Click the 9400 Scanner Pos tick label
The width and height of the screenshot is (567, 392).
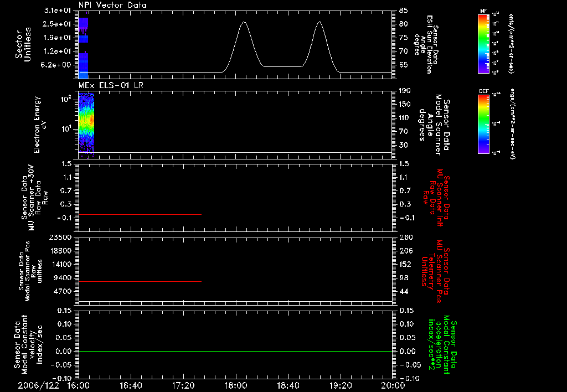[x=63, y=278]
